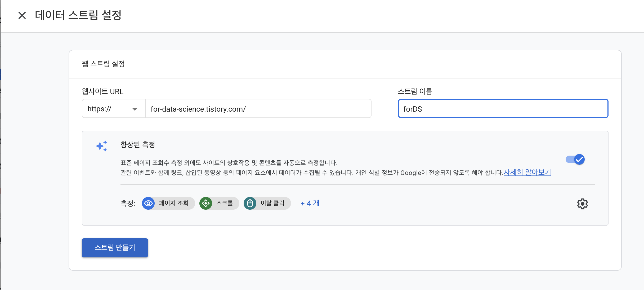Expand the + 4 개 additional measurements
Image resolution: width=644 pixels, height=290 pixels.
coord(310,203)
